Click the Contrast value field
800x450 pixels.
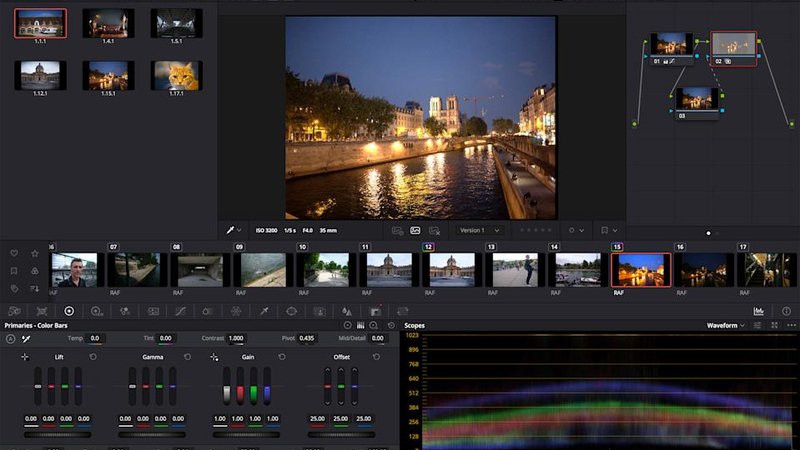236,338
